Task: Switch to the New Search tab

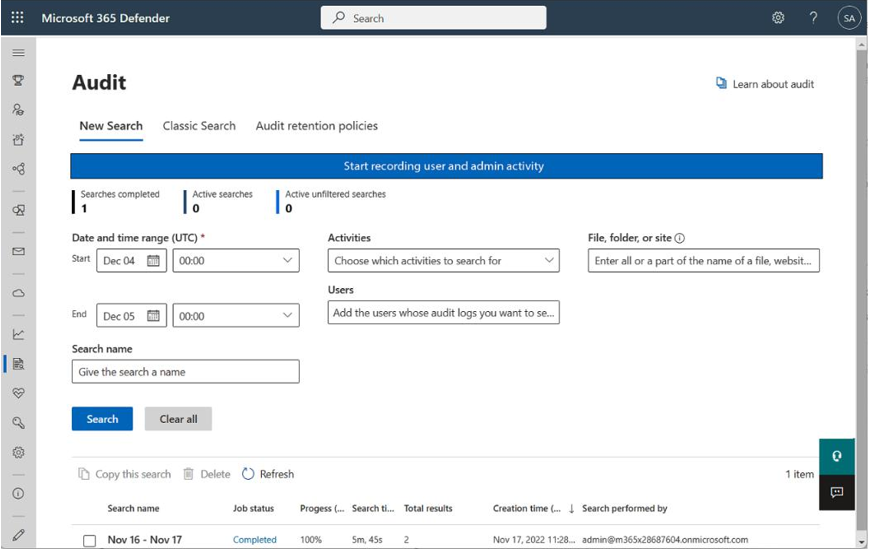Action: click(x=111, y=126)
